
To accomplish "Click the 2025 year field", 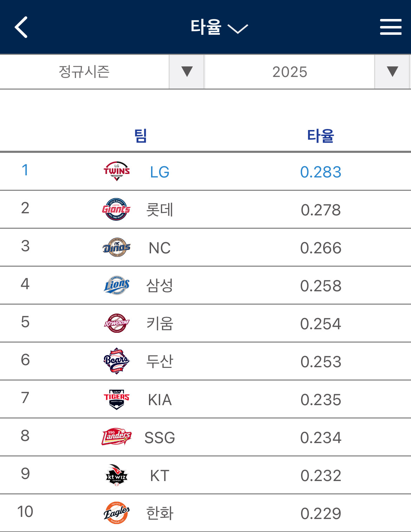I will tap(289, 72).
